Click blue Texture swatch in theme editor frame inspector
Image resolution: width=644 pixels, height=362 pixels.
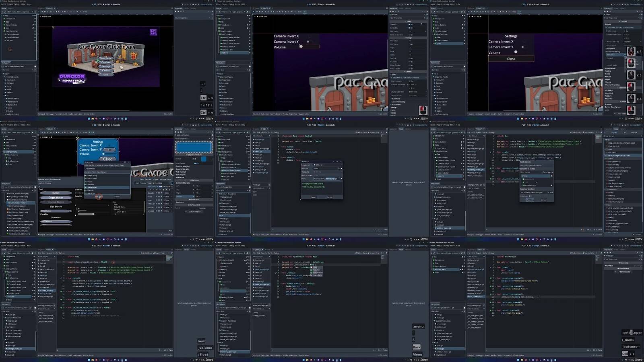tap(204, 159)
